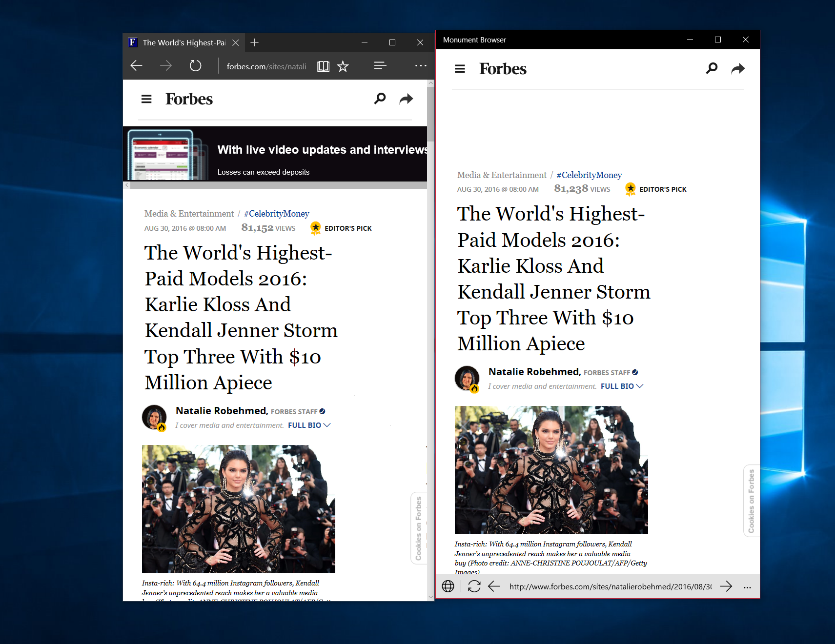Open #CelebrityMoney in Monument Browser

(589, 175)
